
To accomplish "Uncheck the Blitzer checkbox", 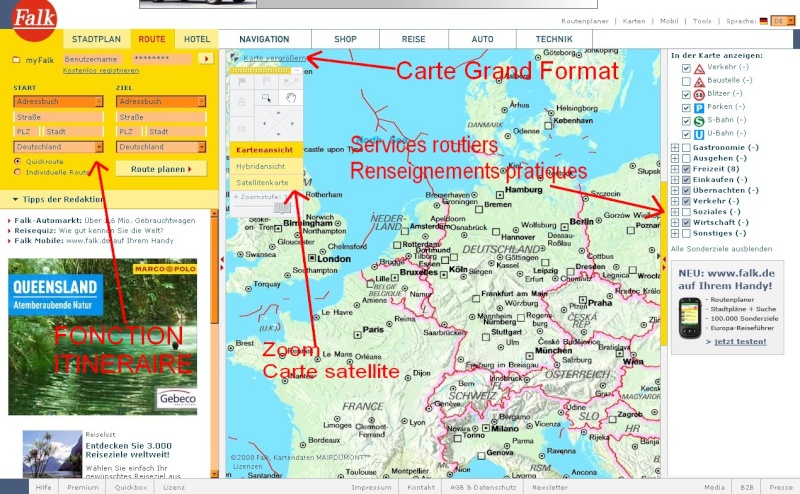I will (x=686, y=94).
